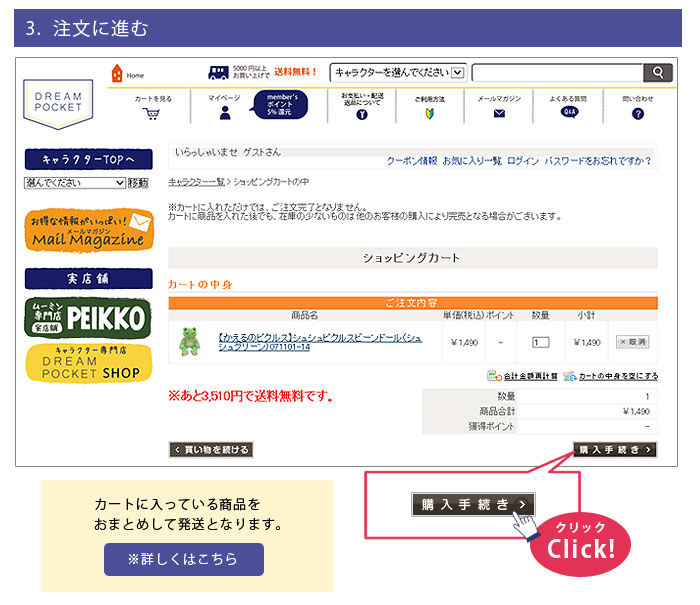Click 買い物を続ける button
This screenshot has height=605, width=700.
click(x=210, y=450)
